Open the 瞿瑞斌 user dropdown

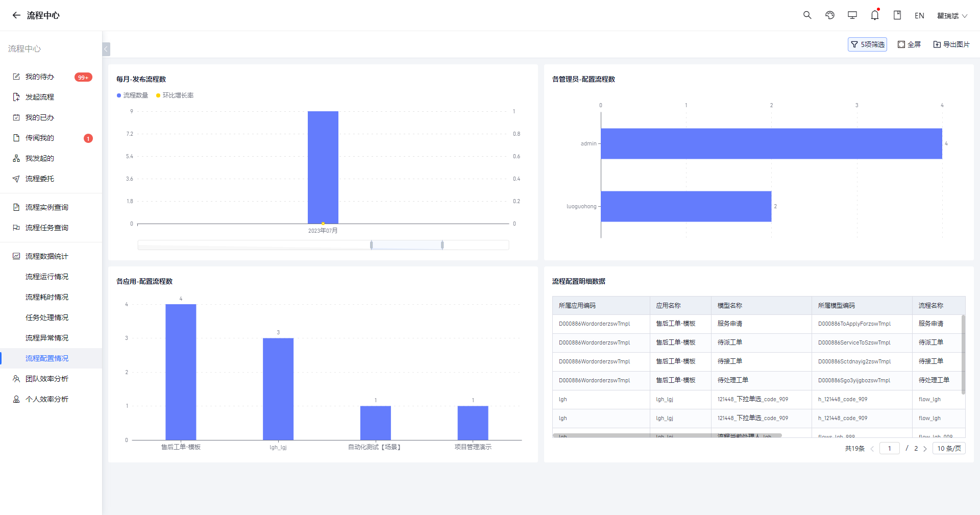[952, 16]
